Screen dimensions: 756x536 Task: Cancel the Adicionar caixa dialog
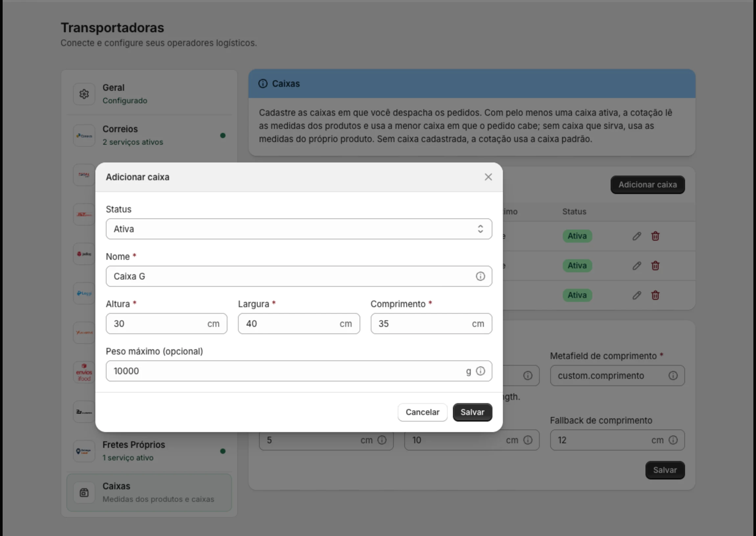[x=422, y=412]
